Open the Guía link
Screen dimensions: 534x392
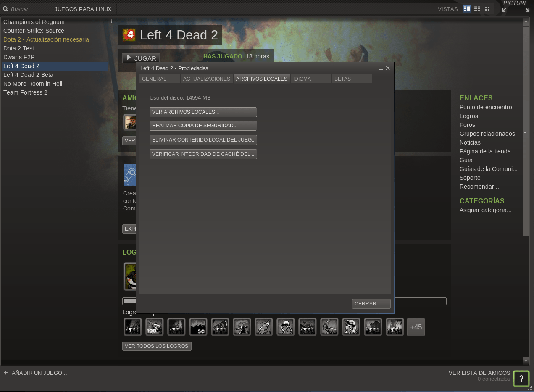pos(466,160)
